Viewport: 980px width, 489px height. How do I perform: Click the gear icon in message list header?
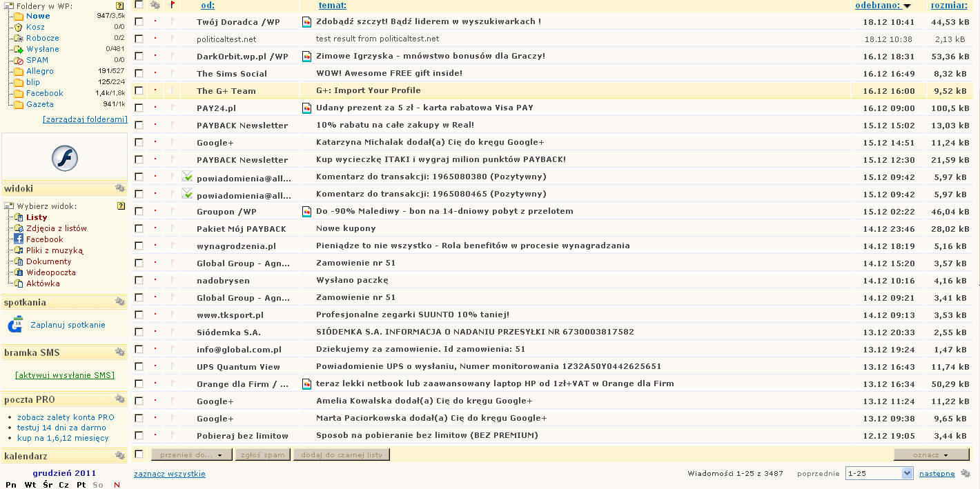155,5
